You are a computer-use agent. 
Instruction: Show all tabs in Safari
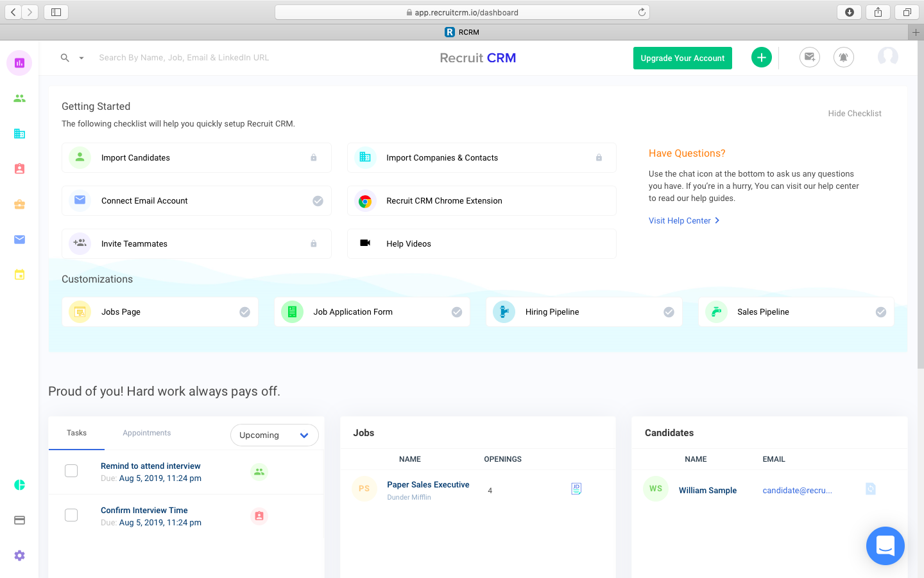pos(907,12)
